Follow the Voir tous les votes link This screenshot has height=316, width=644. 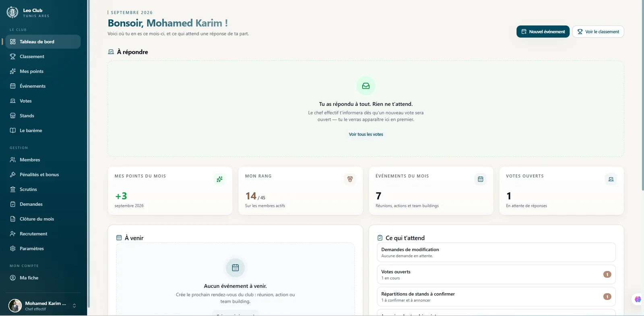coord(366,134)
